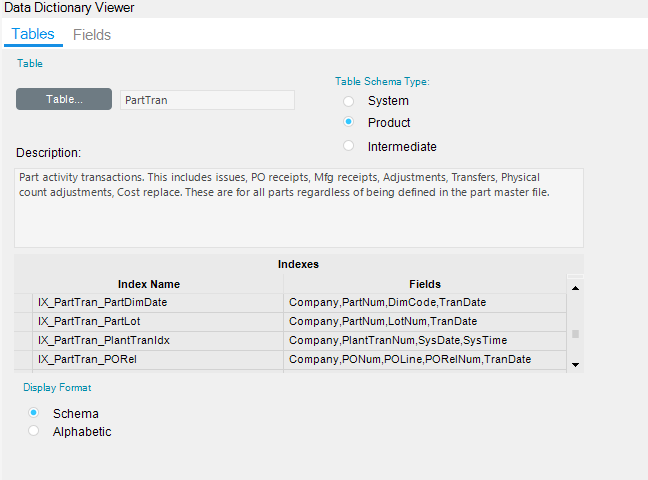Image resolution: width=648 pixels, height=480 pixels.
Task: Switch to the Tables tab
Action: (x=33, y=34)
